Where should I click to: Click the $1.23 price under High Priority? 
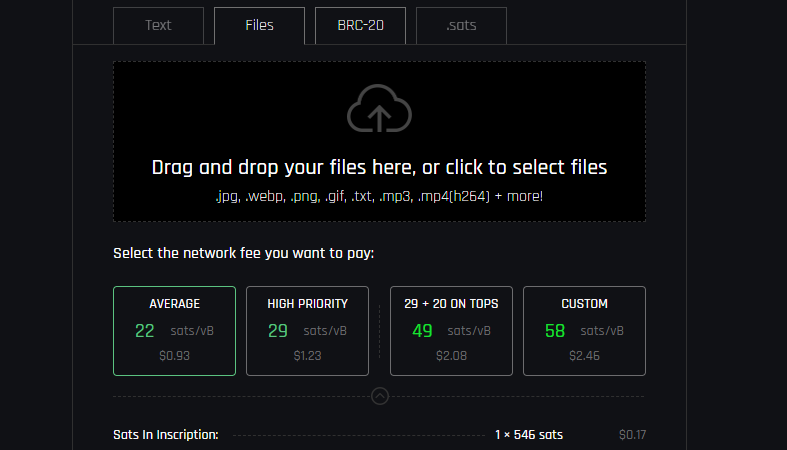(x=308, y=356)
